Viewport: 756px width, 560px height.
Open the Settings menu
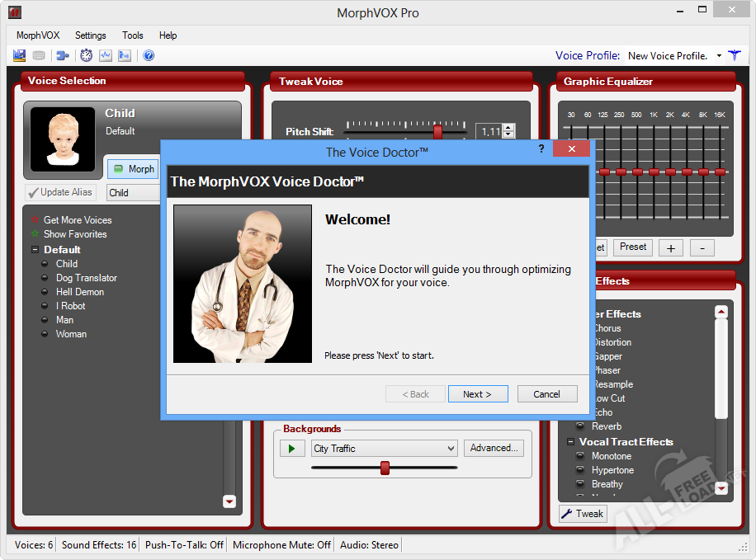(90, 35)
